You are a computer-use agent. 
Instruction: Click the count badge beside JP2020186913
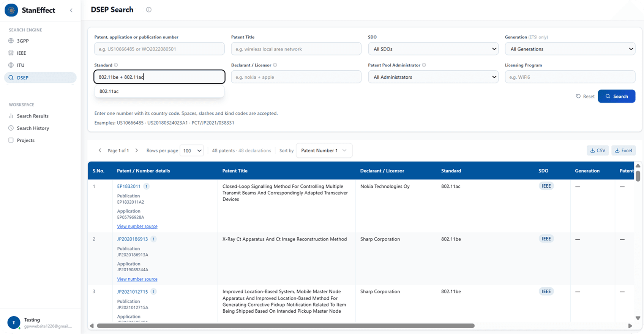coord(153,239)
